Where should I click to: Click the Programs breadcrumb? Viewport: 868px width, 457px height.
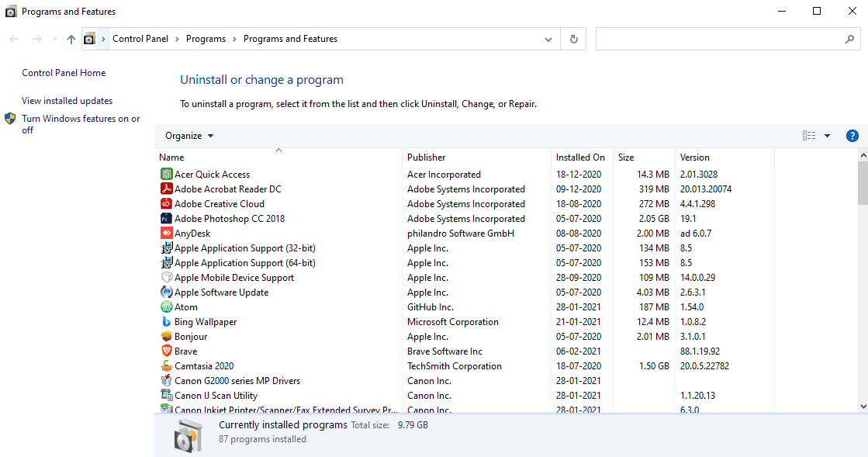pos(206,39)
